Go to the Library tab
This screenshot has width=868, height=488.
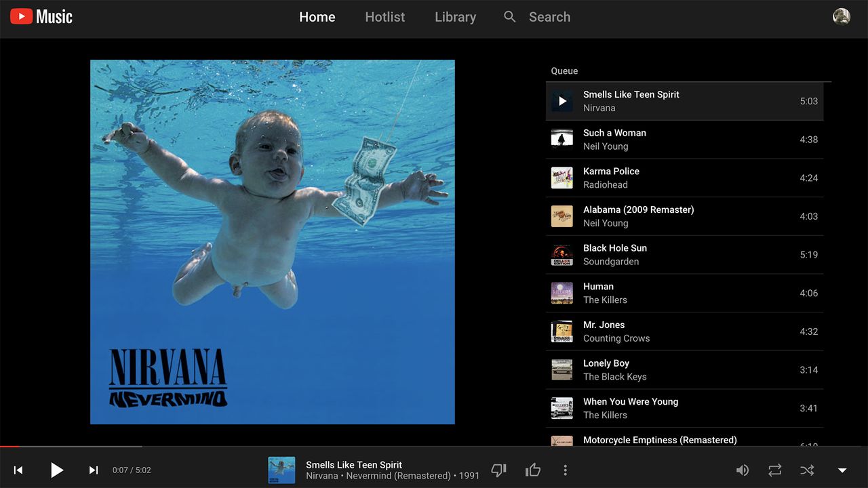455,17
